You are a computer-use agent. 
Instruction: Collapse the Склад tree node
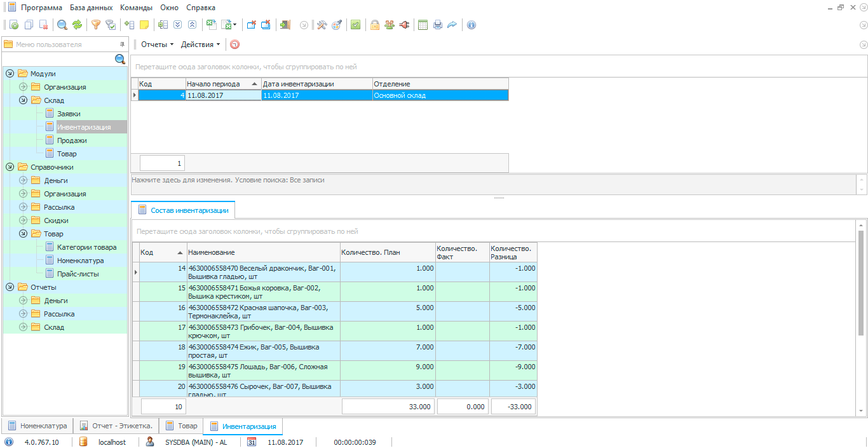(24, 100)
